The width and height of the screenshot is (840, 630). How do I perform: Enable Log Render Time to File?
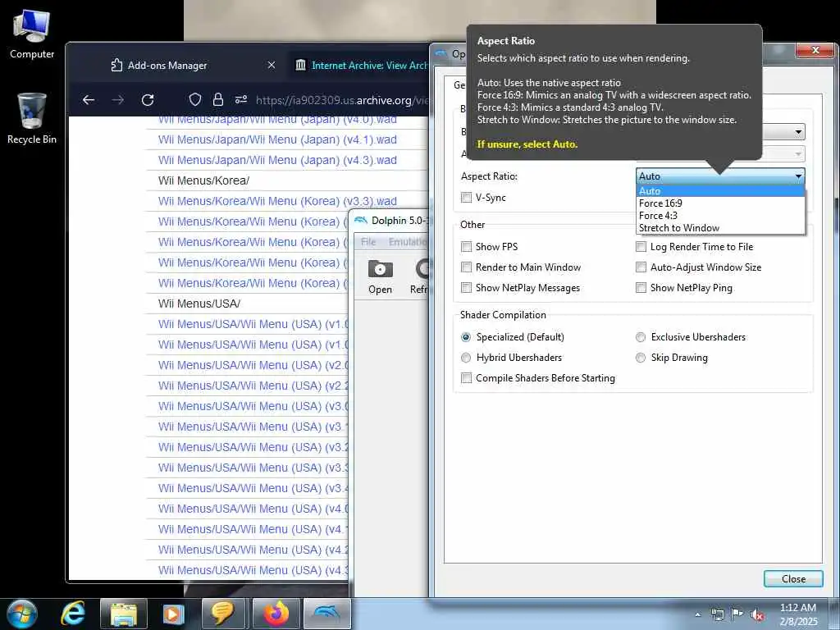pos(641,246)
